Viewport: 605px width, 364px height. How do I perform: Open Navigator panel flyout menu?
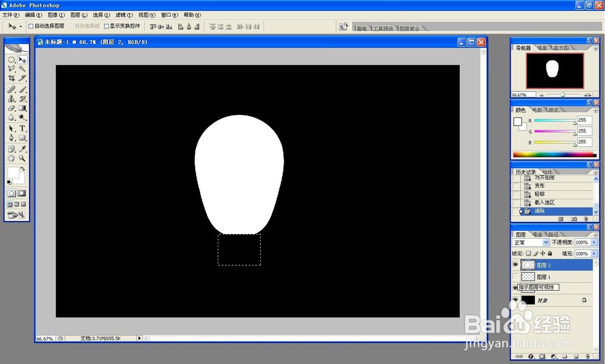coord(595,48)
